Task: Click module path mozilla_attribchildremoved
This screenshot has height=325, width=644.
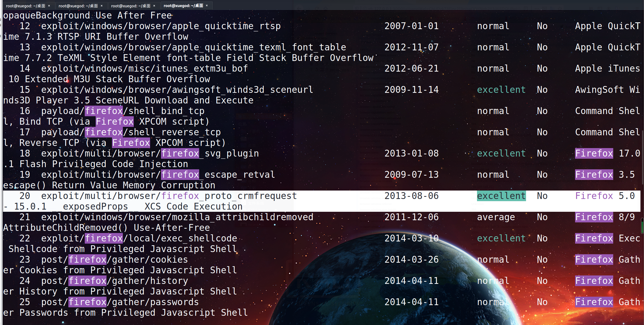Action: pos(177,217)
